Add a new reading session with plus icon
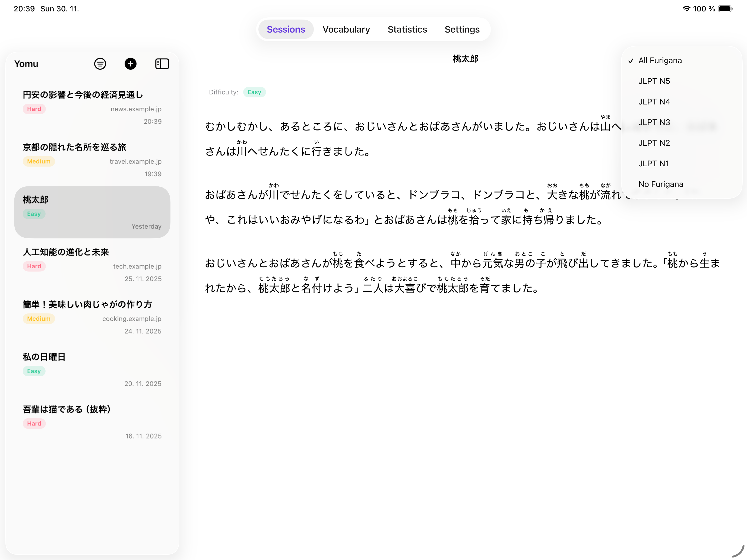Image resolution: width=747 pixels, height=560 pixels. pos(131,64)
